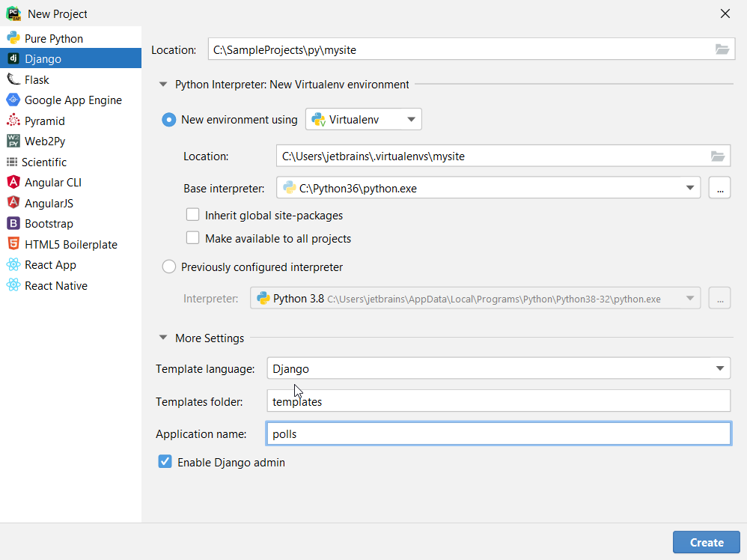Image resolution: width=747 pixels, height=560 pixels.
Task: Select the Google App Engine icon
Action: click(13, 100)
